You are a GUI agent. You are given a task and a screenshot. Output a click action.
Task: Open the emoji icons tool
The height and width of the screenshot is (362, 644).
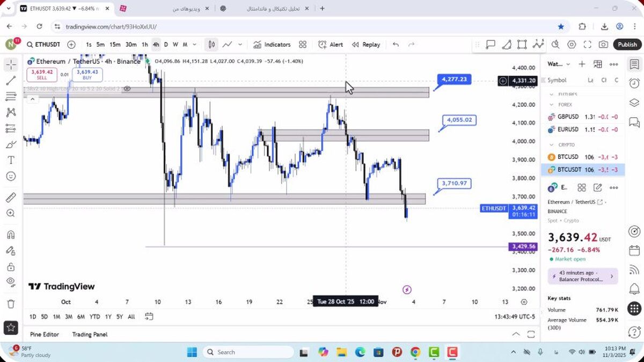tap(11, 176)
